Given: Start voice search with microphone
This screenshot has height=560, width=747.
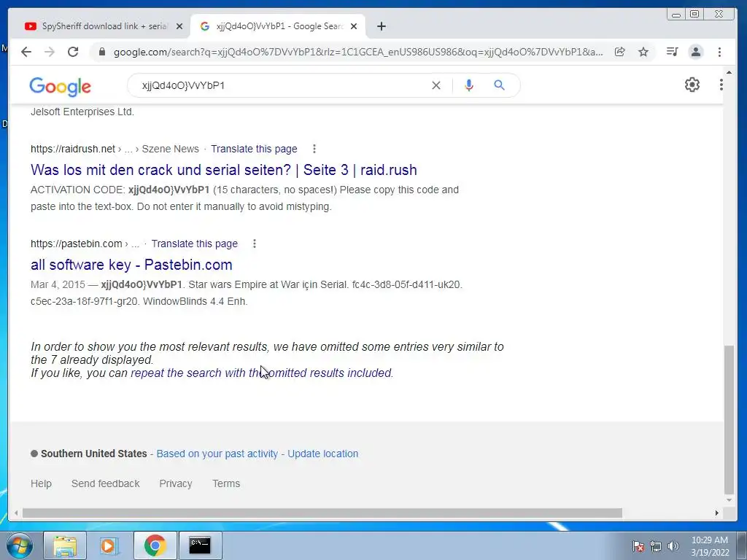Looking at the screenshot, I should tap(469, 85).
